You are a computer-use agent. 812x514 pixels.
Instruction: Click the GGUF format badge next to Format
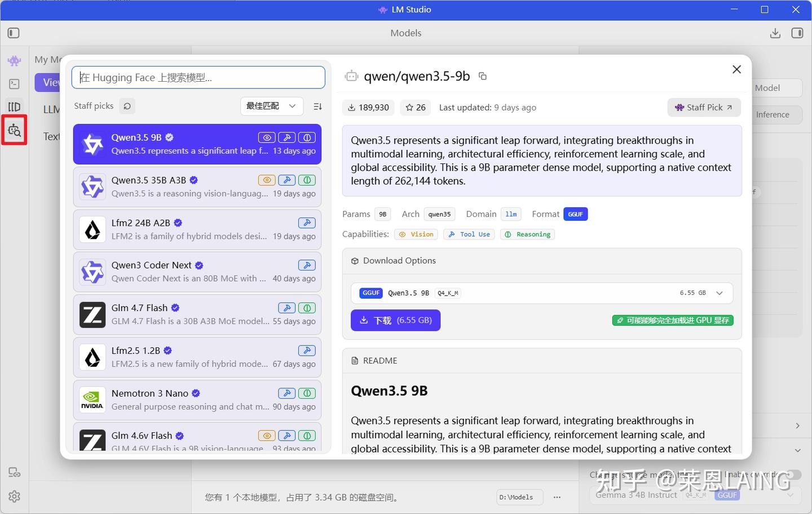click(575, 214)
